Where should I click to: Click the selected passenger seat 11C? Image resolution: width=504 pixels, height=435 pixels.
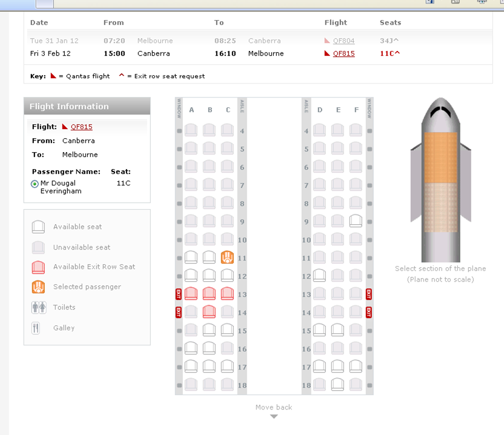click(x=227, y=257)
